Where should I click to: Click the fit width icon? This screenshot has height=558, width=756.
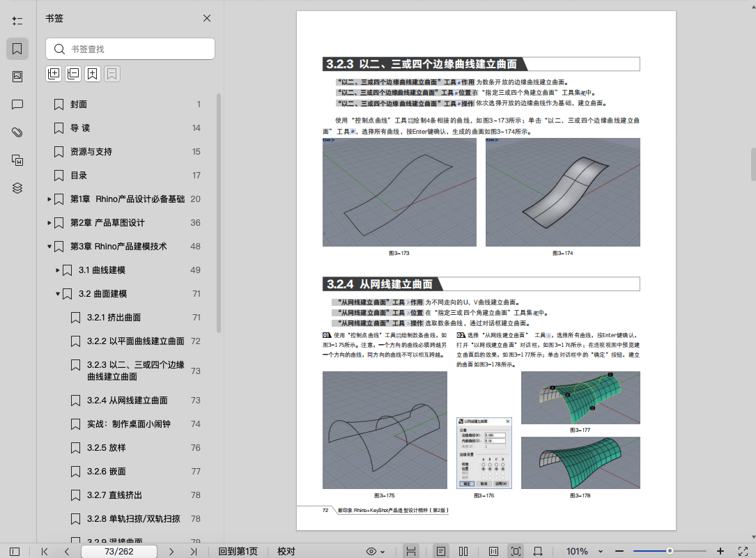pos(538,551)
